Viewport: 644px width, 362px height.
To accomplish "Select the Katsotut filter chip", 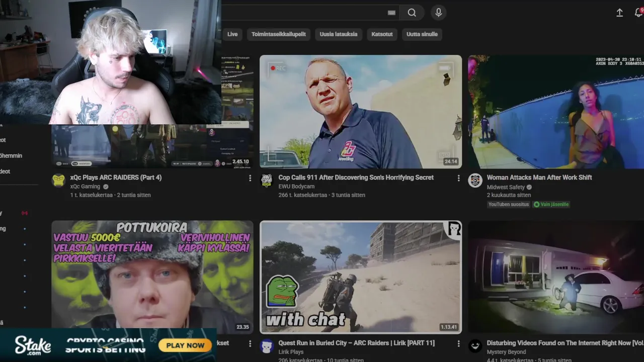I will coord(382,34).
